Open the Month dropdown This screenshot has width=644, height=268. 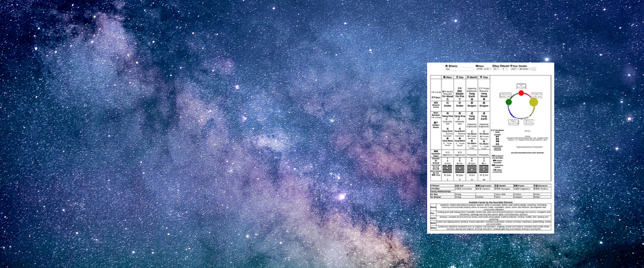pyautogui.click(x=504, y=69)
